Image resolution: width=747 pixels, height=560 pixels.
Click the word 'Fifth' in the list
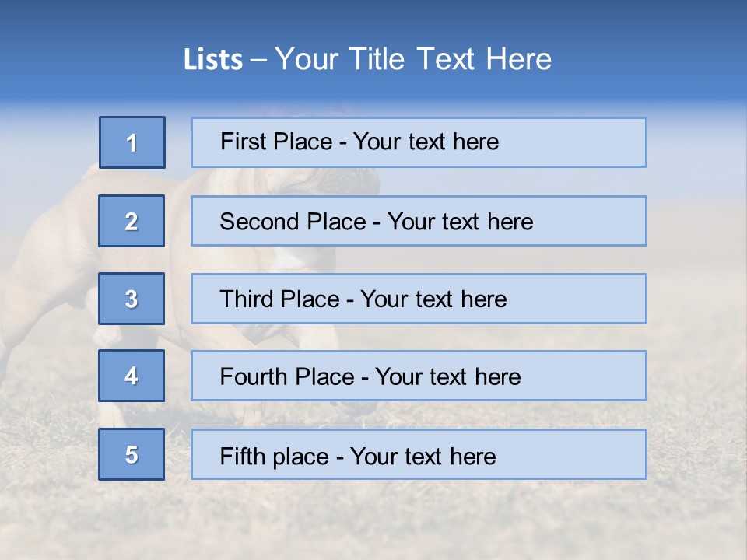click(242, 456)
